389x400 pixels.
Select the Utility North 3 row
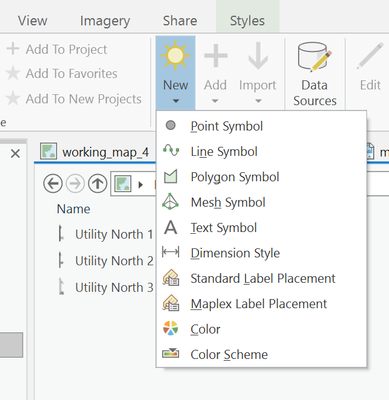pos(105,287)
